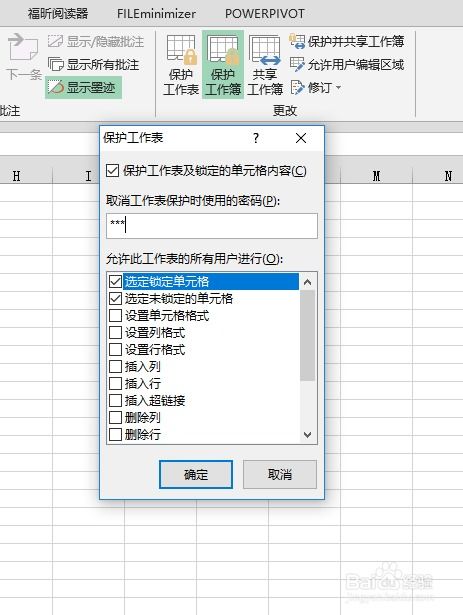463x615 pixels.
Task: Click the permissions list scroll down arrow
Action: click(x=308, y=435)
